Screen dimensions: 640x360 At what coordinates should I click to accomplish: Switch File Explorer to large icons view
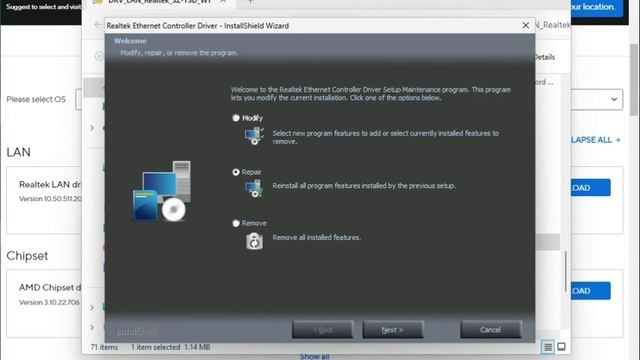[x=562, y=347]
